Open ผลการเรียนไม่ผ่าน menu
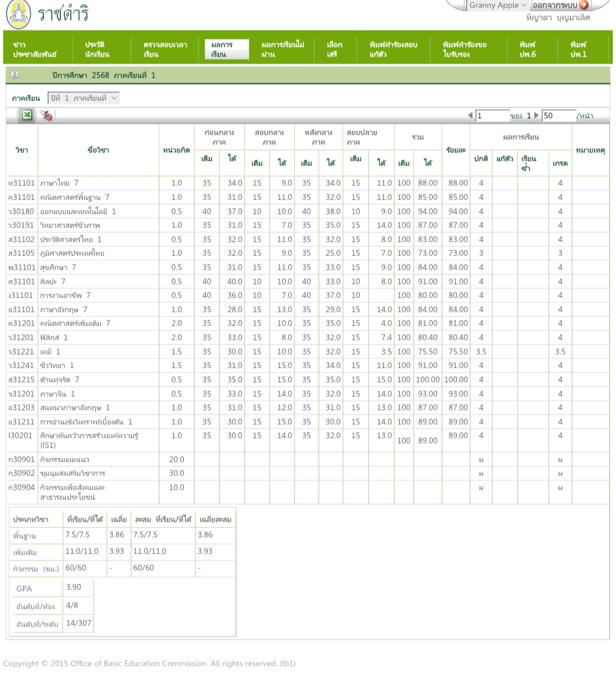616x696 pixels. pos(282,50)
